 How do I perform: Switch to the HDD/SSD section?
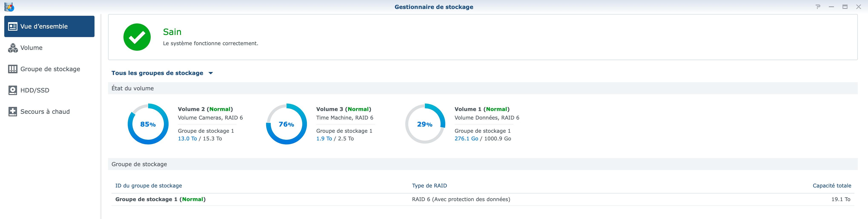click(x=35, y=91)
